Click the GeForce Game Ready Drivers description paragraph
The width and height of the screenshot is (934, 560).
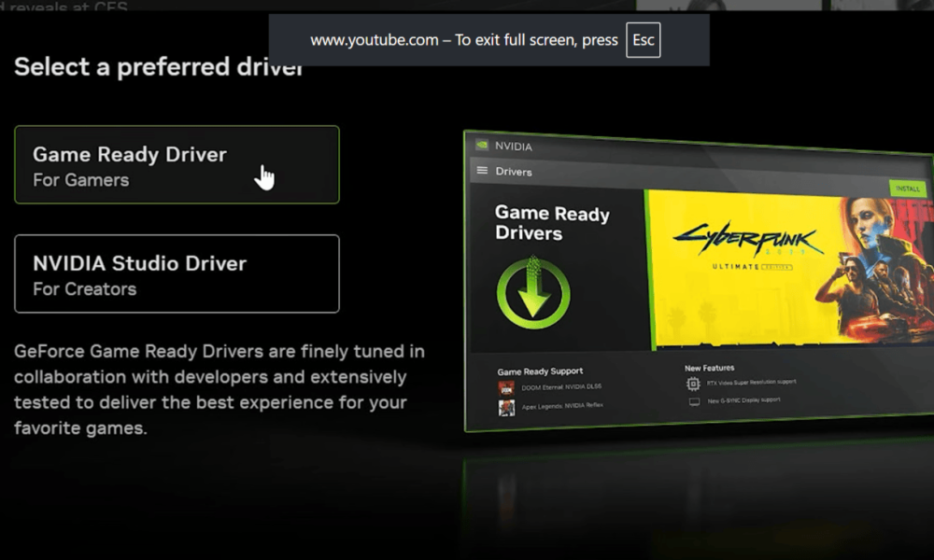pos(219,389)
